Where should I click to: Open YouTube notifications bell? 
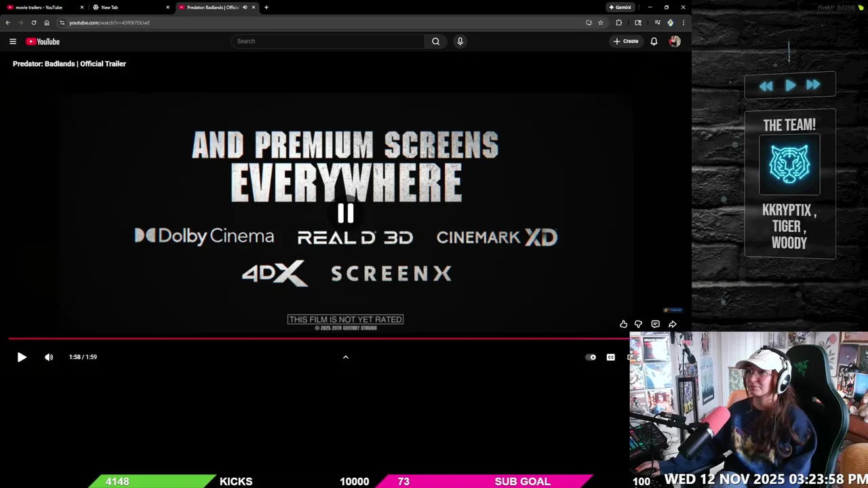[654, 41]
